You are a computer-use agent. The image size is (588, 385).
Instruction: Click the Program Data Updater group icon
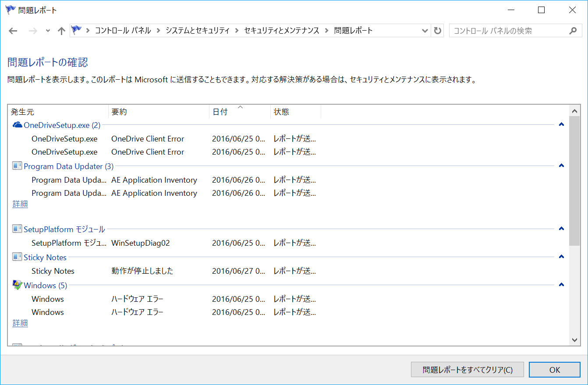(17, 166)
